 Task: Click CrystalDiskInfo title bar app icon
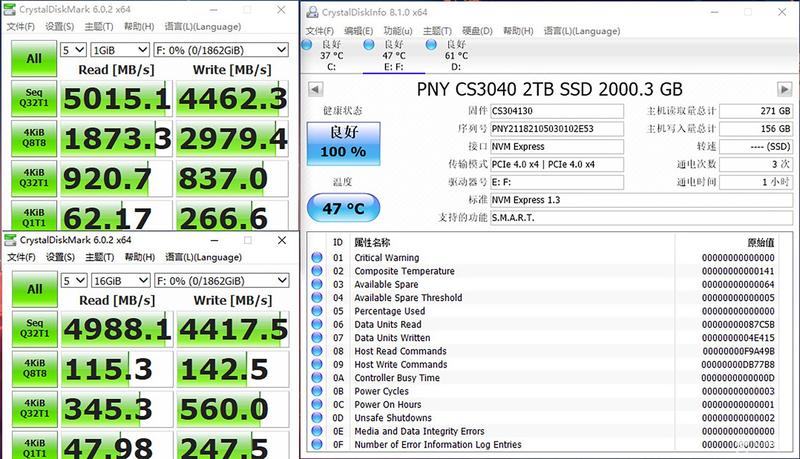click(x=312, y=12)
